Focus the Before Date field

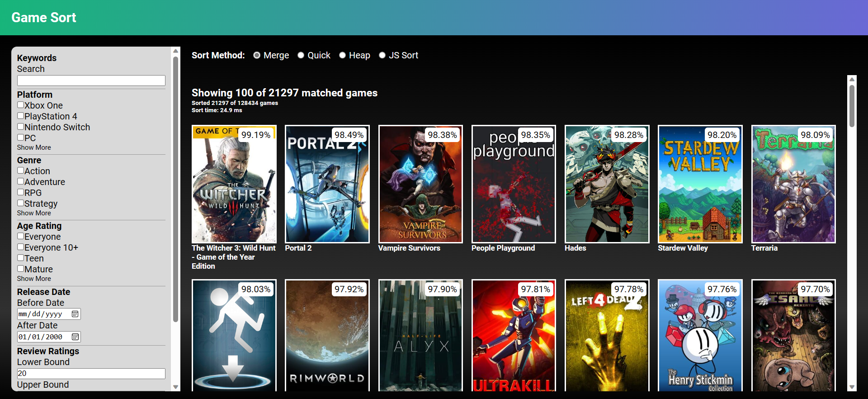(49, 314)
